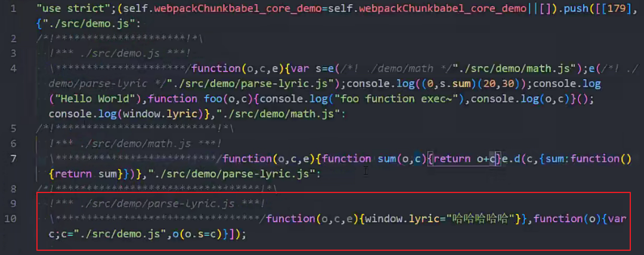Screen dimensions: 644x255
Task: Click line number 4 in the gutter
Action: (13, 69)
